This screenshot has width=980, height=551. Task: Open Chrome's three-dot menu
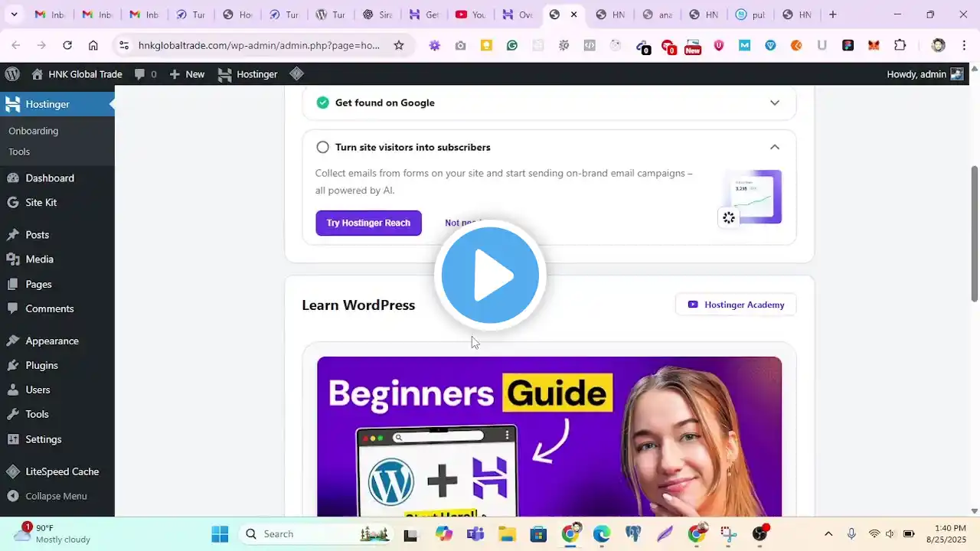pyautogui.click(x=964, y=45)
